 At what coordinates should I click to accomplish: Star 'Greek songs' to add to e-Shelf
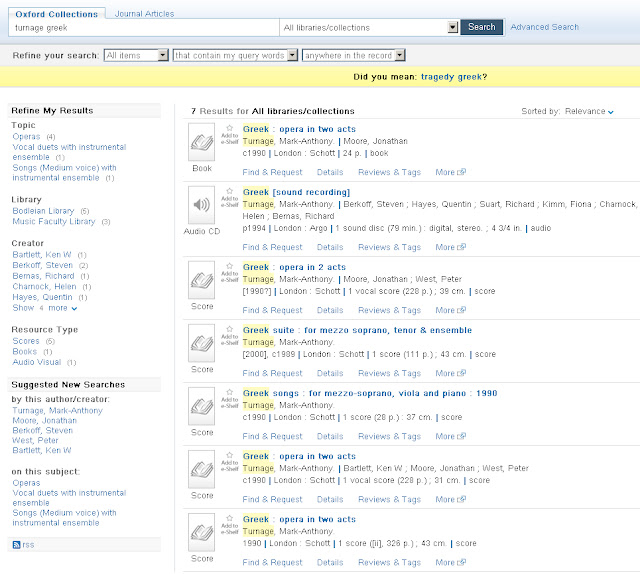tap(229, 392)
